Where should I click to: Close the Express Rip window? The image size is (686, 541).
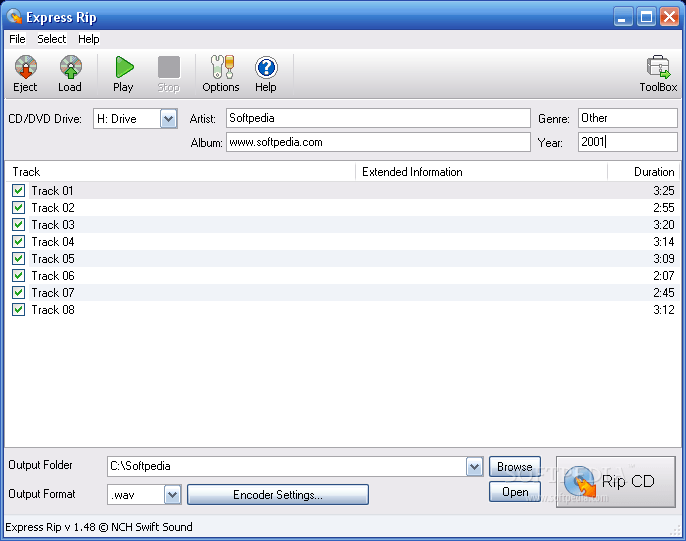click(x=669, y=17)
